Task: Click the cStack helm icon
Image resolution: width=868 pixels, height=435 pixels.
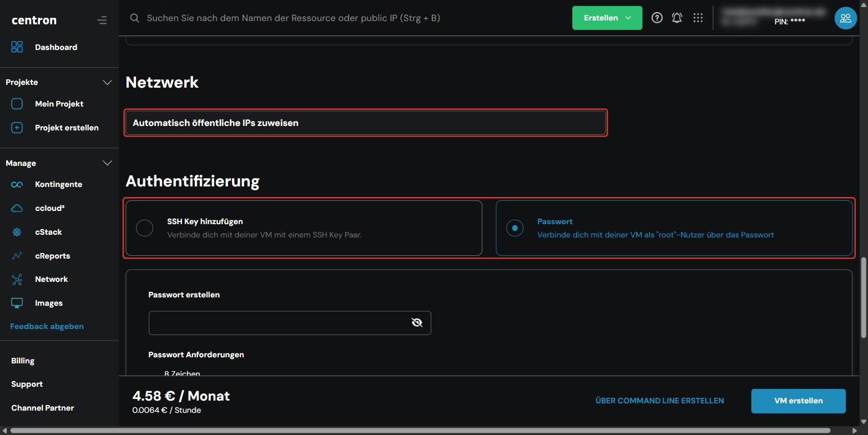Action: [x=17, y=232]
